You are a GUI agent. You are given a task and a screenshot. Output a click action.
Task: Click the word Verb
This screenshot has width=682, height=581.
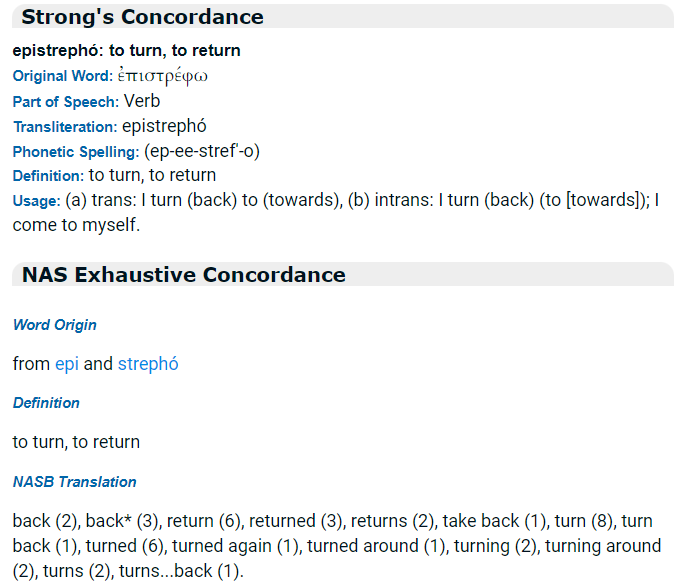coord(142,101)
